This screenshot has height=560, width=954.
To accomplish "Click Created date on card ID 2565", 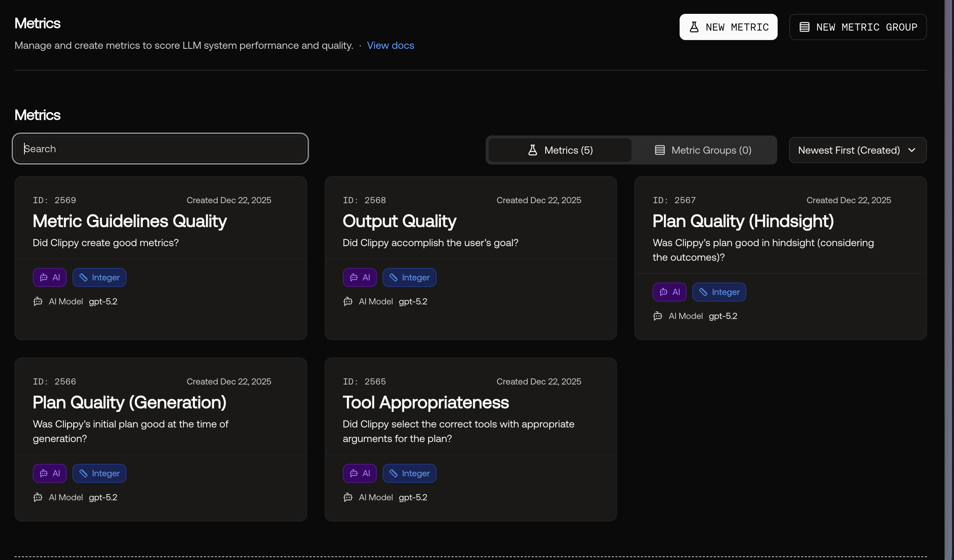I will pos(539,382).
